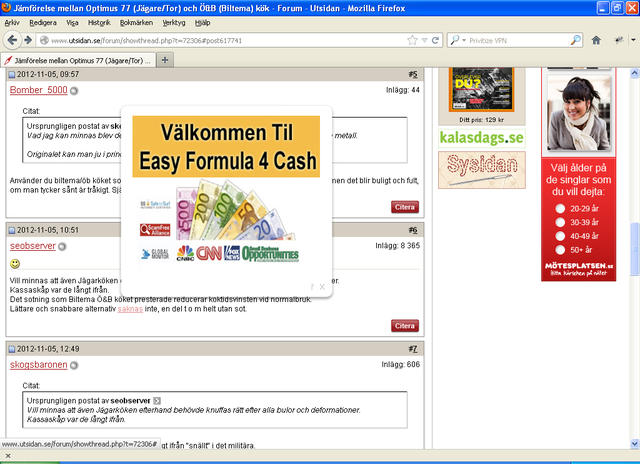Bookmark this page with the star icon

click(x=412, y=40)
